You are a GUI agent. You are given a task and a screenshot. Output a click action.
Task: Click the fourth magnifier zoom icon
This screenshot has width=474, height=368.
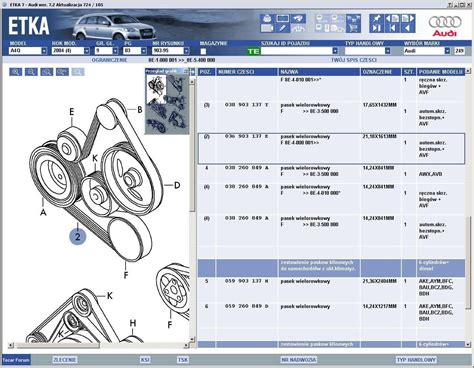pos(62,72)
